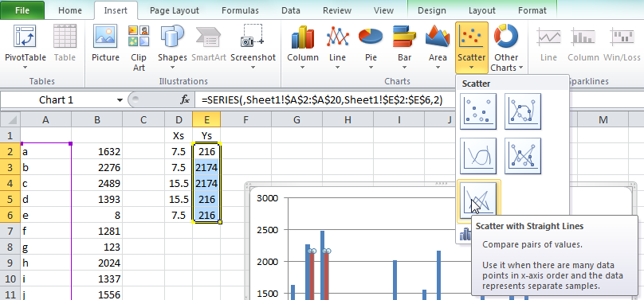This screenshot has width=644, height=300.
Task: Click in the formula bar SERIES formula
Action: click(x=322, y=100)
